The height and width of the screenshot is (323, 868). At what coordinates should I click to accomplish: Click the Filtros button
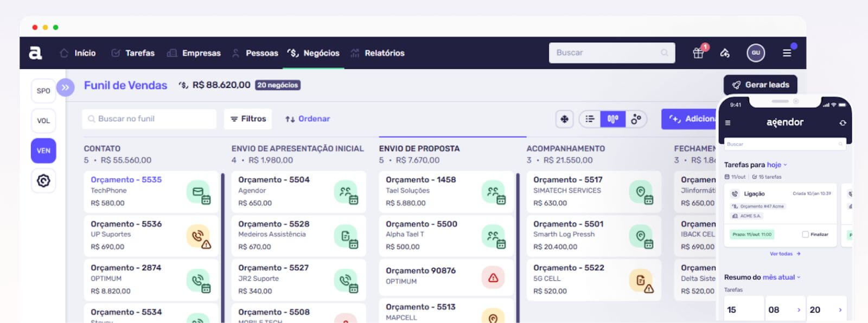[248, 119]
